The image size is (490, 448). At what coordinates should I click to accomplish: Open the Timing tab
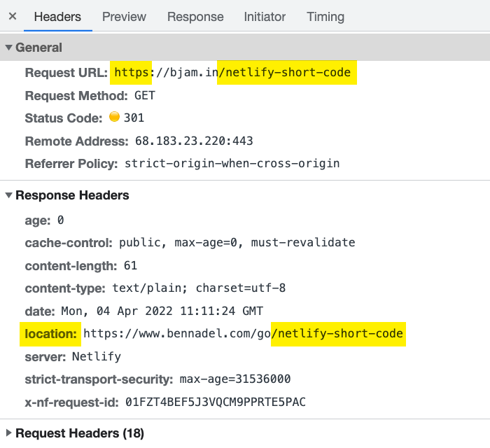click(325, 17)
